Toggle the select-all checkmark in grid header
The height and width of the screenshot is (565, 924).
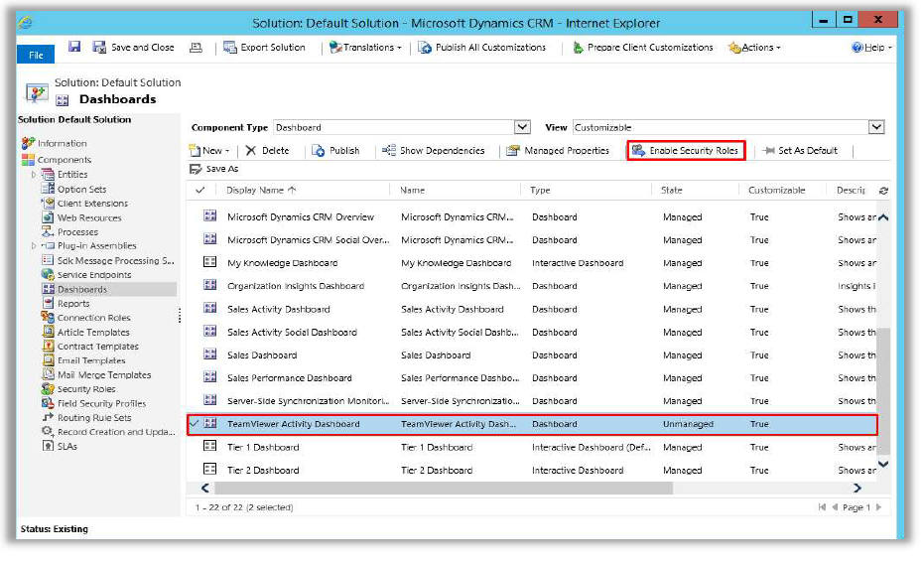[x=200, y=190]
